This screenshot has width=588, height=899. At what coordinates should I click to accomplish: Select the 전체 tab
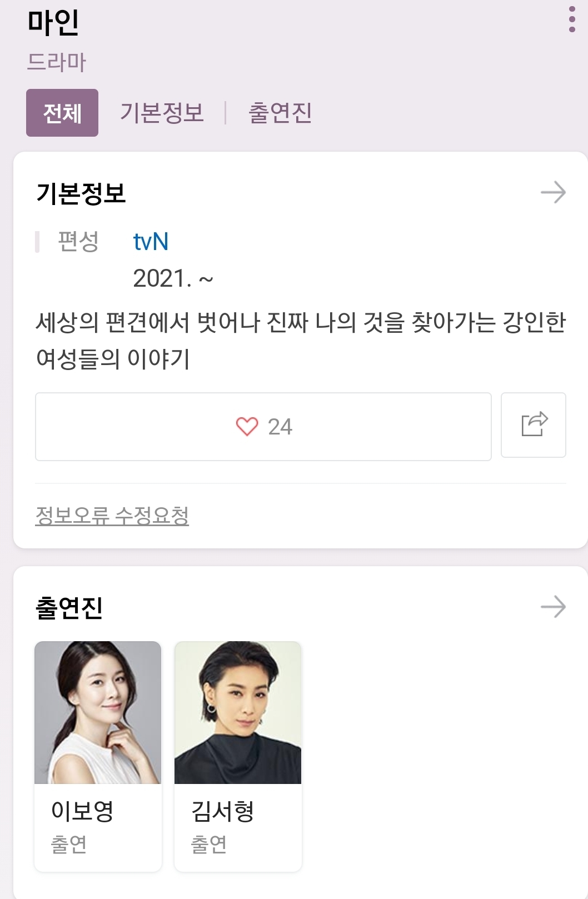(62, 113)
